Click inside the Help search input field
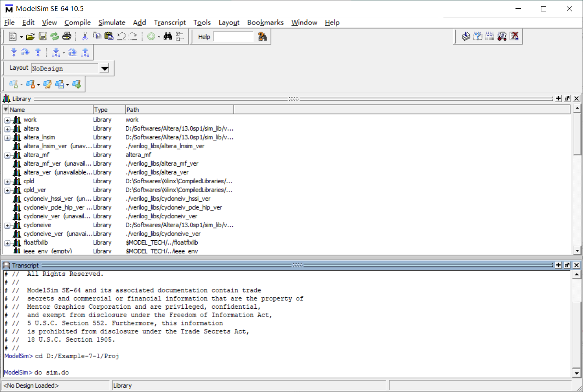This screenshot has width=583, height=392. click(x=234, y=37)
